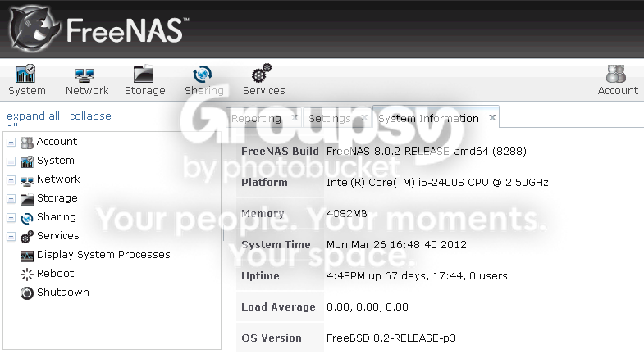
Task: Click the Reboot spinner icon
Action: coord(27,275)
